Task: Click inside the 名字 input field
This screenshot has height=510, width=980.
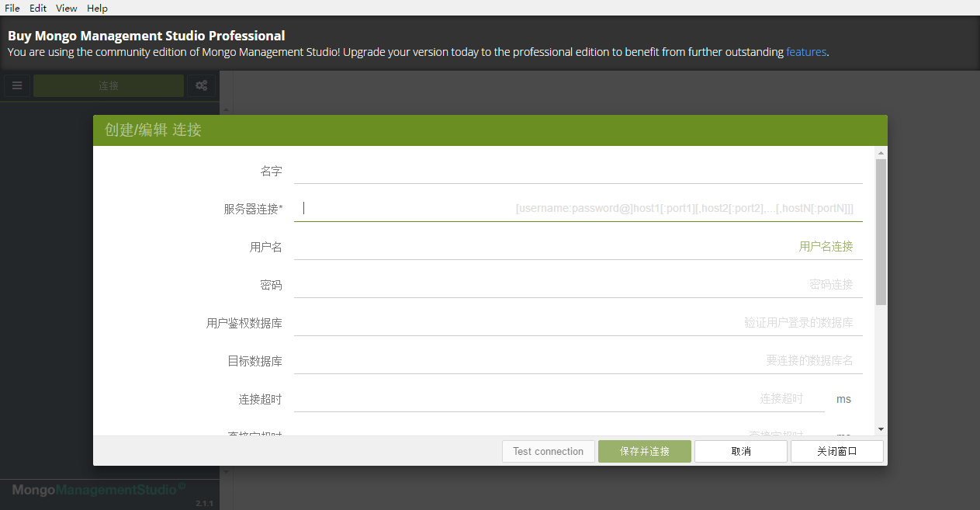Action: click(543, 171)
